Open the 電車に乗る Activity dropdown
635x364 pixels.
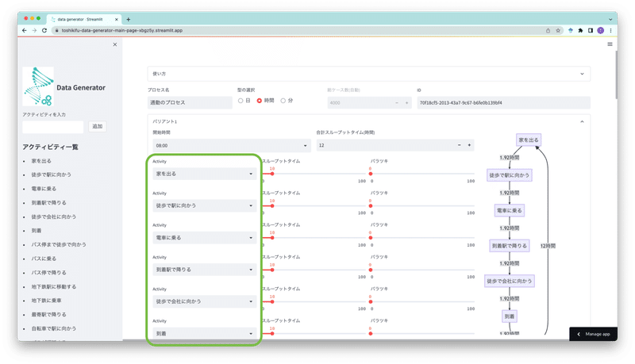(x=205, y=238)
